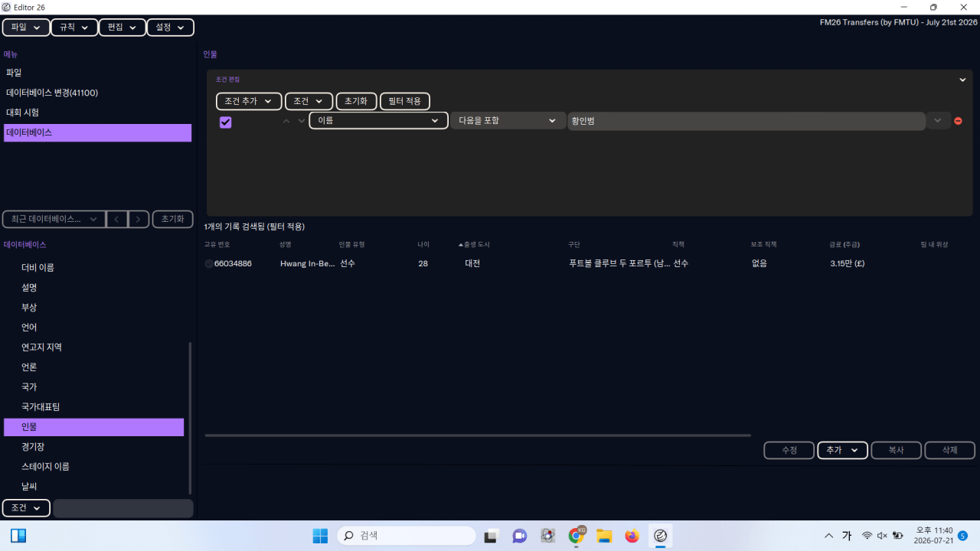
Task: Open Google Chrome from the taskbar
Action: [576, 536]
